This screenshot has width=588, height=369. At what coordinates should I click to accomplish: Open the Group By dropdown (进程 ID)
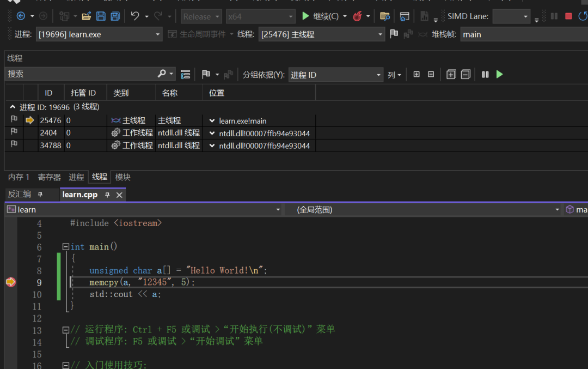336,75
